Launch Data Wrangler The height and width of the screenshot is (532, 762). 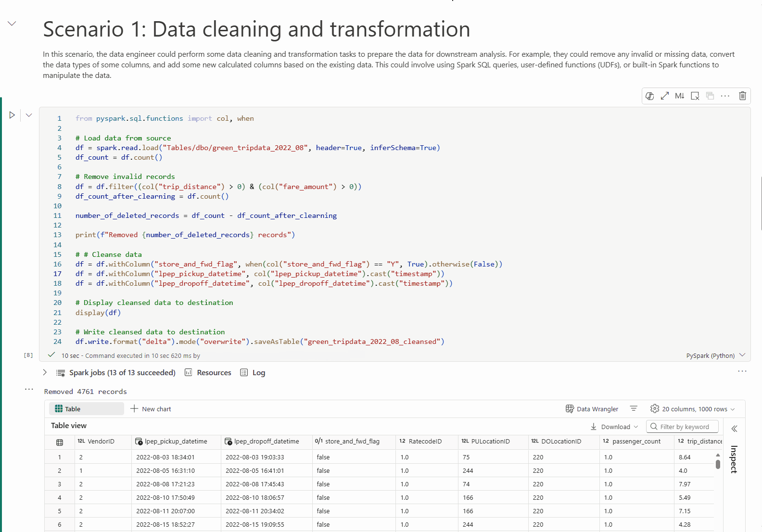coord(592,409)
